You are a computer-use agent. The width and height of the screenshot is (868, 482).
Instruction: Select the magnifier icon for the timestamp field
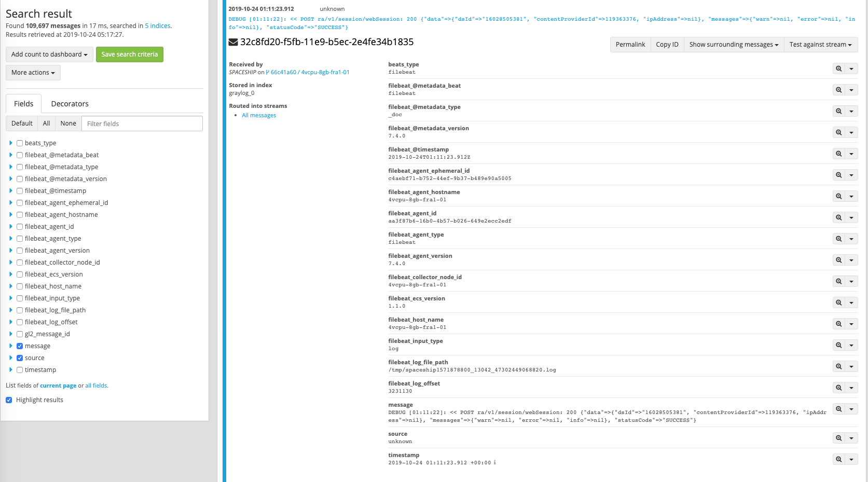coord(839,459)
